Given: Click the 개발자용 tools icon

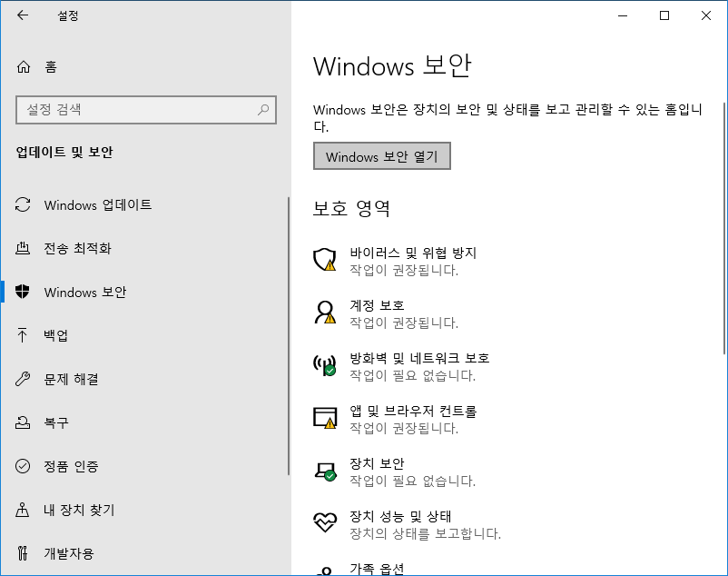Looking at the screenshot, I should (23, 553).
